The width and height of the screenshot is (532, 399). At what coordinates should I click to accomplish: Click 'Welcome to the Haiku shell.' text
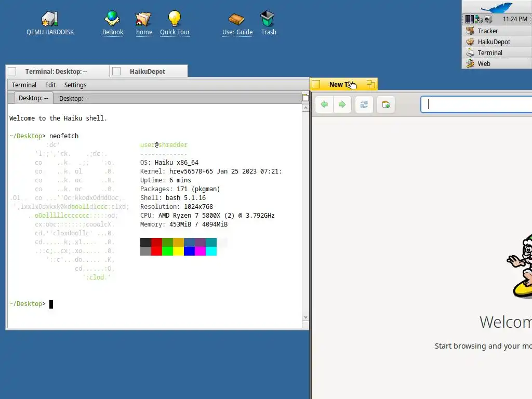(x=58, y=118)
